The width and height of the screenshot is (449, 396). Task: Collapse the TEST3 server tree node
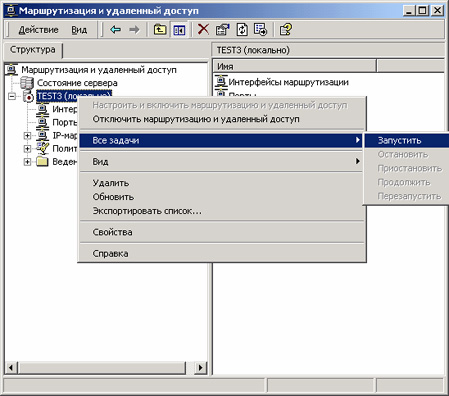pos(12,96)
